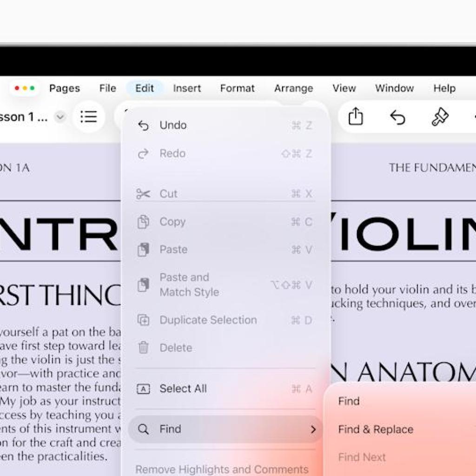Select Find & Replace in the submenu
476x476 pixels.
376,430
